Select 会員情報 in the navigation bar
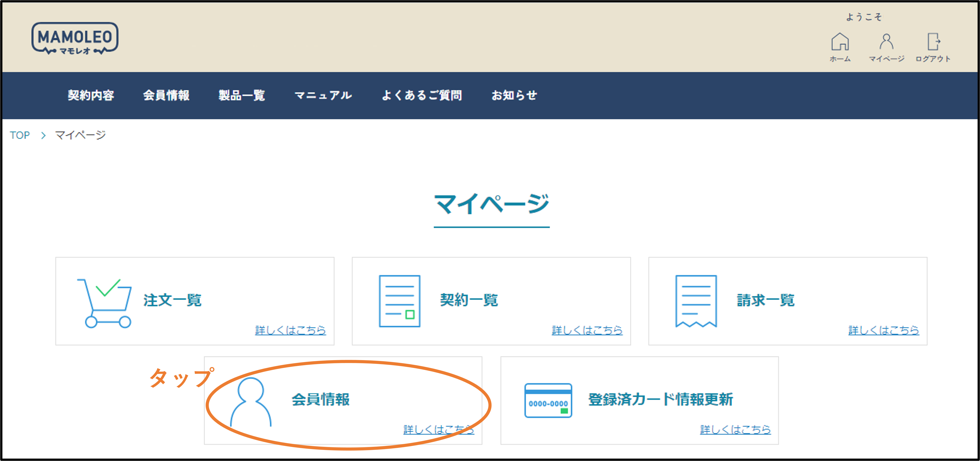The height and width of the screenshot is (461, 980). (x=166, y=95)
